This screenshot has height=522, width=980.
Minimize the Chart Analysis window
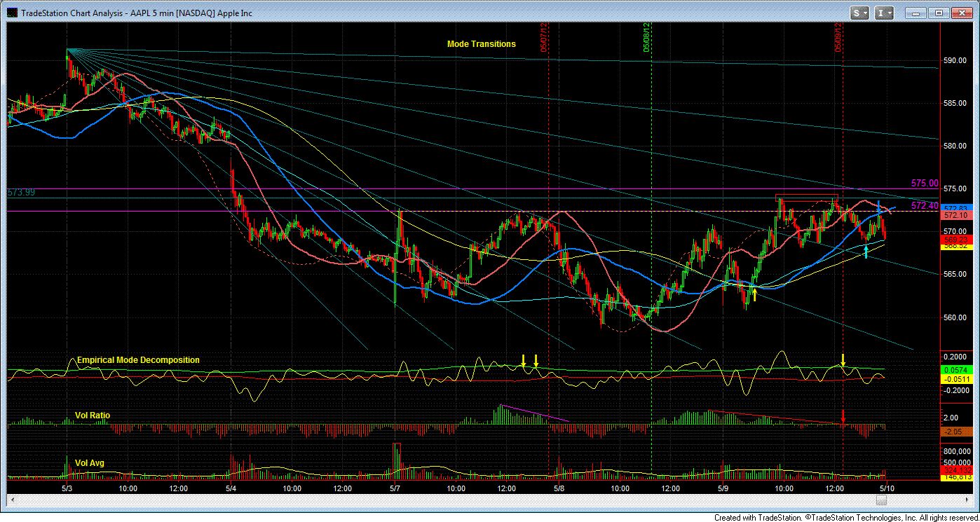coord(916,13)
